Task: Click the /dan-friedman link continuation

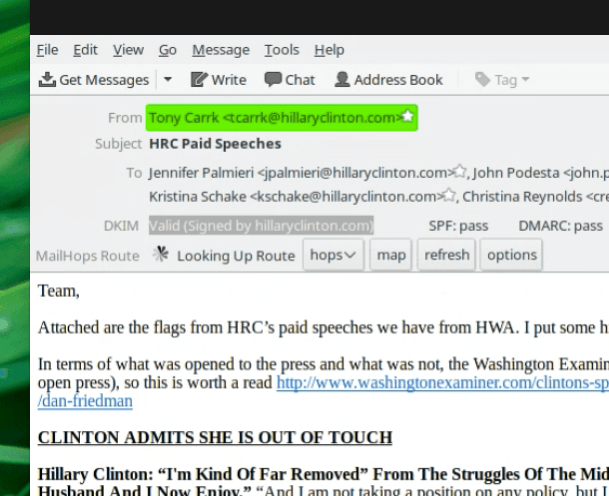Action: pos(85,401)
